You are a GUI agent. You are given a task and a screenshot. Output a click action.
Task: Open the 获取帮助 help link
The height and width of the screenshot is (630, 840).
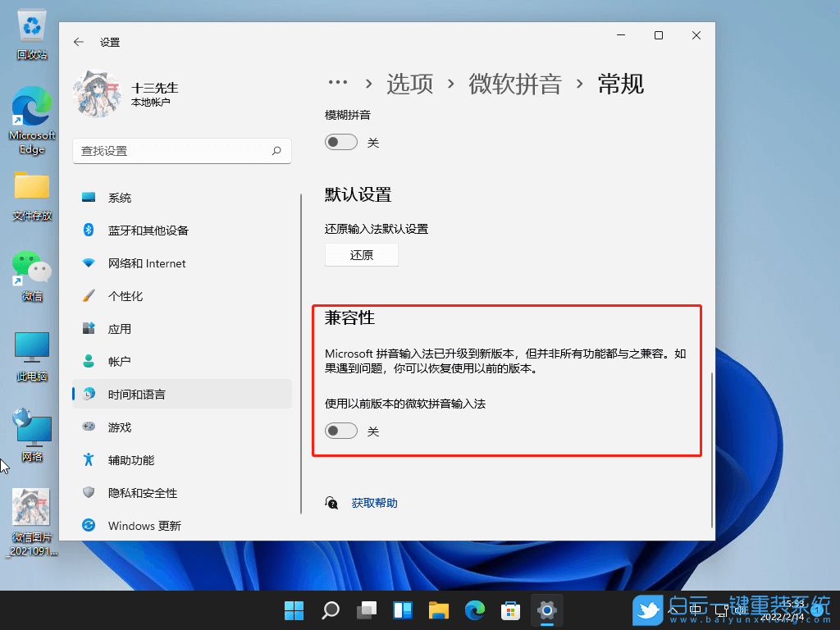click(x=374, y=502)
